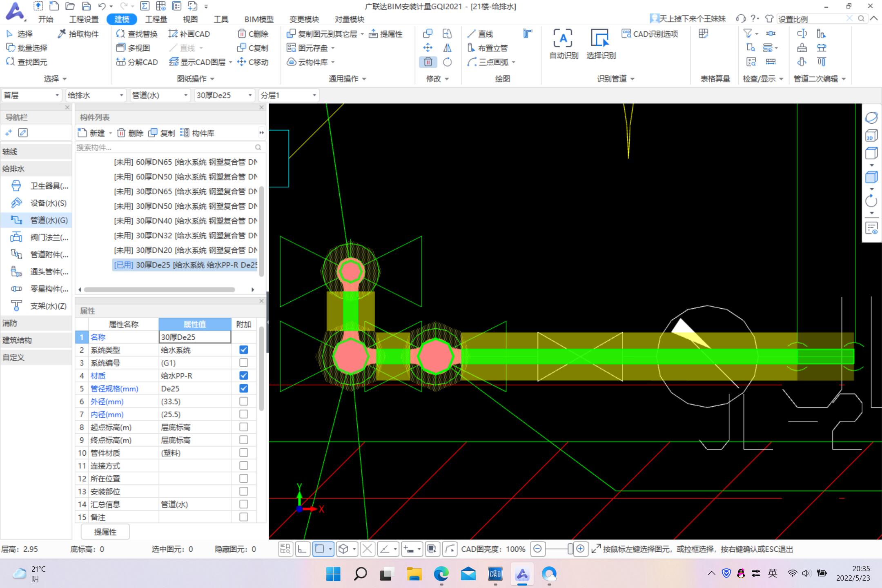Screen dimensions: 882x588
Task: Select the move tool in 修改 group
Action: [x=428, y=48]
